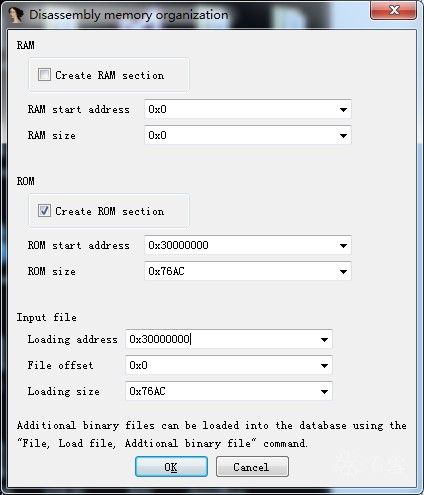Viewport: 424px width, 495px height.
Task: Expand the RAM size dropdown arrow
Action: [343, 135]
